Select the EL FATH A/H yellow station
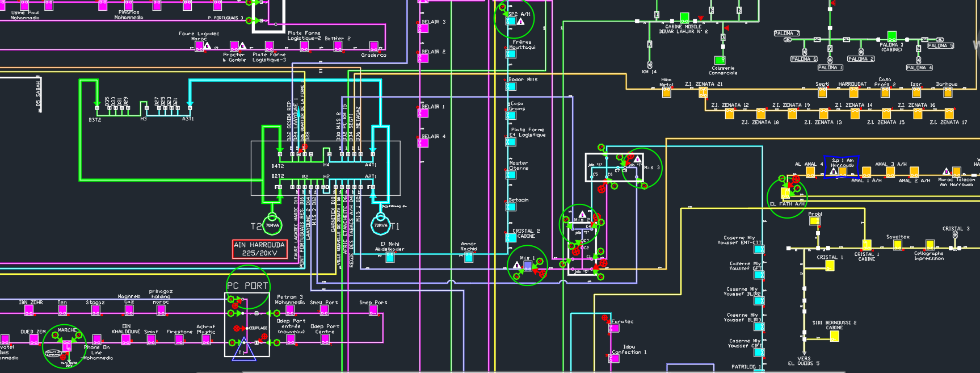This screenshot has width=980, height=373. (786, 193)
